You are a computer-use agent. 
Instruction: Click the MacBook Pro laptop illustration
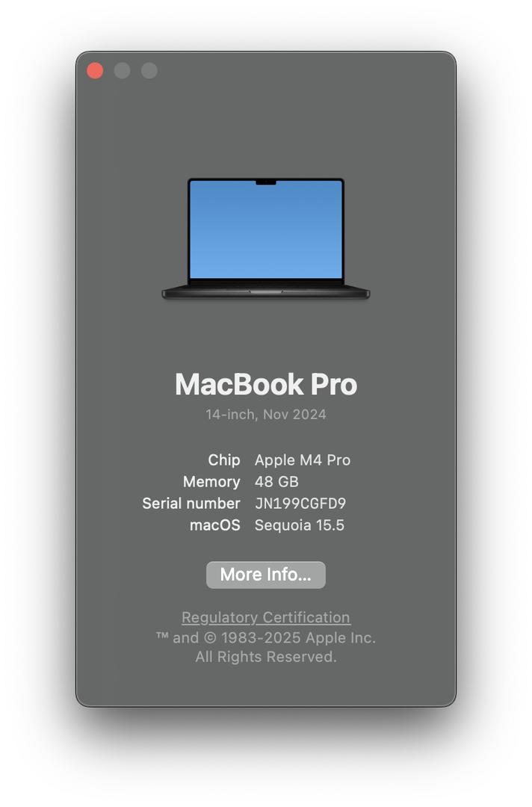click(x=266, y=238)
